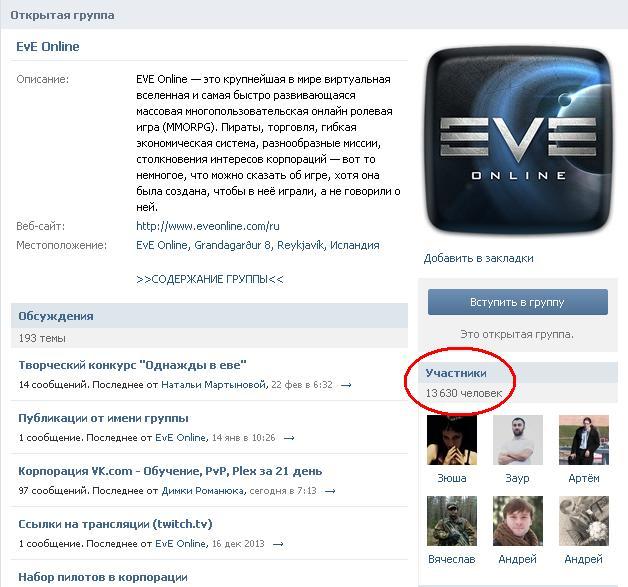This screenshot has height=587, width=628.
Task: Click arrow icon after сегодня в 7:13
Action: (330, 491)
